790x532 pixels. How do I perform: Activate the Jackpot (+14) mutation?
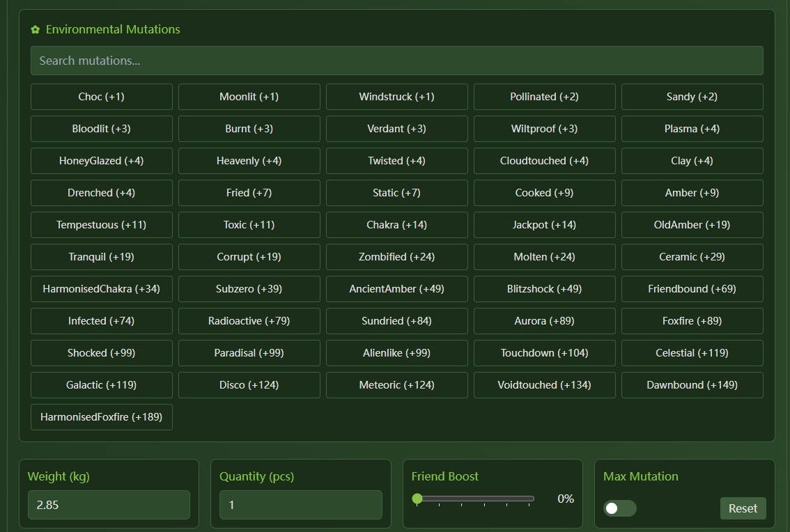coord(544,224)
